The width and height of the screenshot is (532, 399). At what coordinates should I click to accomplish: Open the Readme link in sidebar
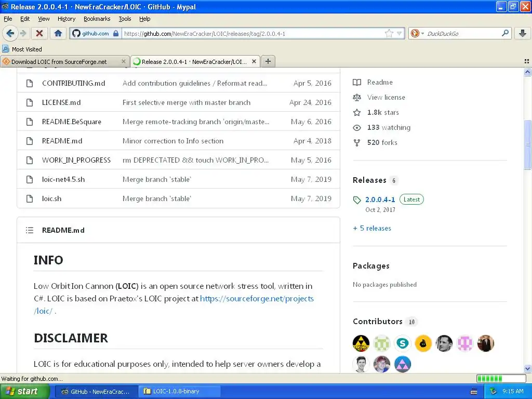click(380, 82)
